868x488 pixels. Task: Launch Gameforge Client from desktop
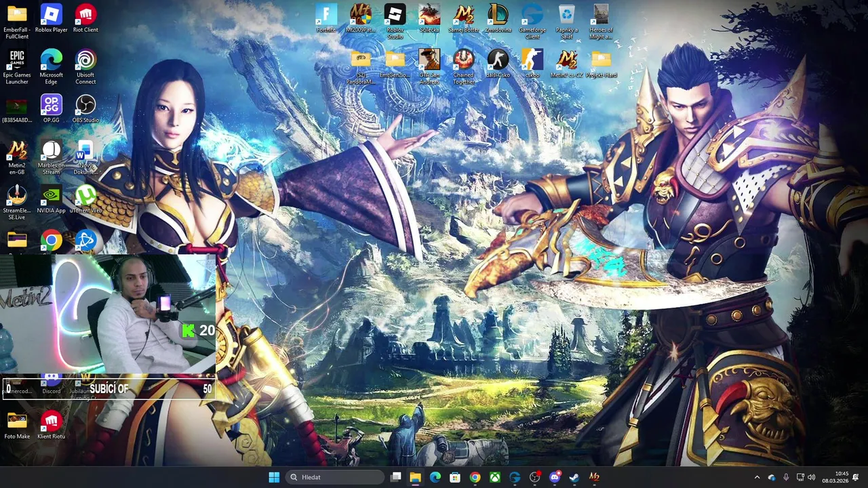click(532, 22)
